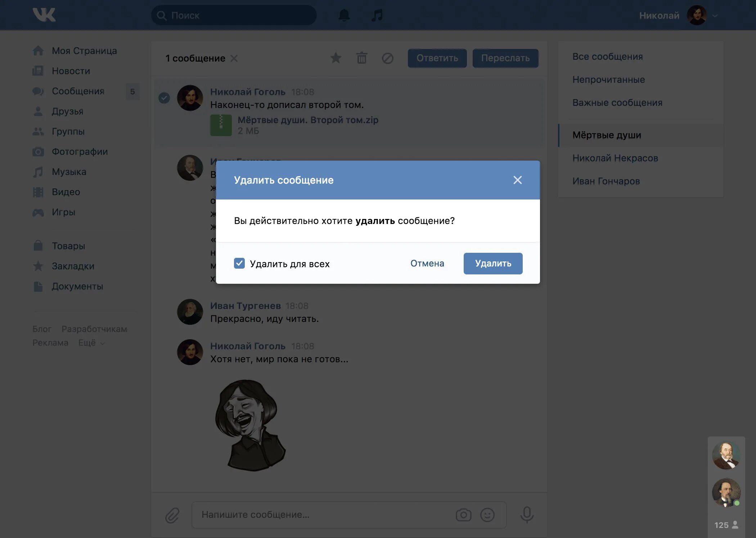
Task: Click 'Отмена' to cancel deletion
Action: [x=427, y=263]
